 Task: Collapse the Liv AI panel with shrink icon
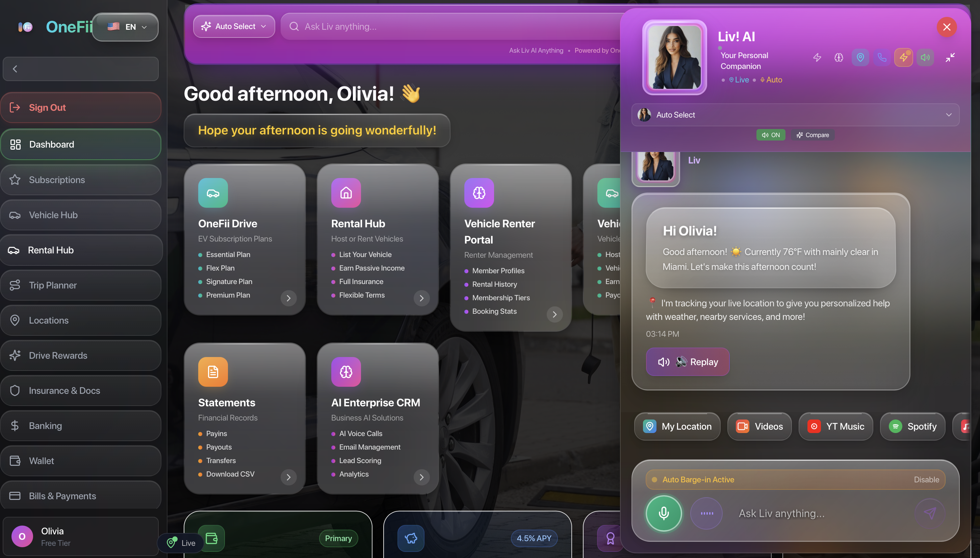950,57
